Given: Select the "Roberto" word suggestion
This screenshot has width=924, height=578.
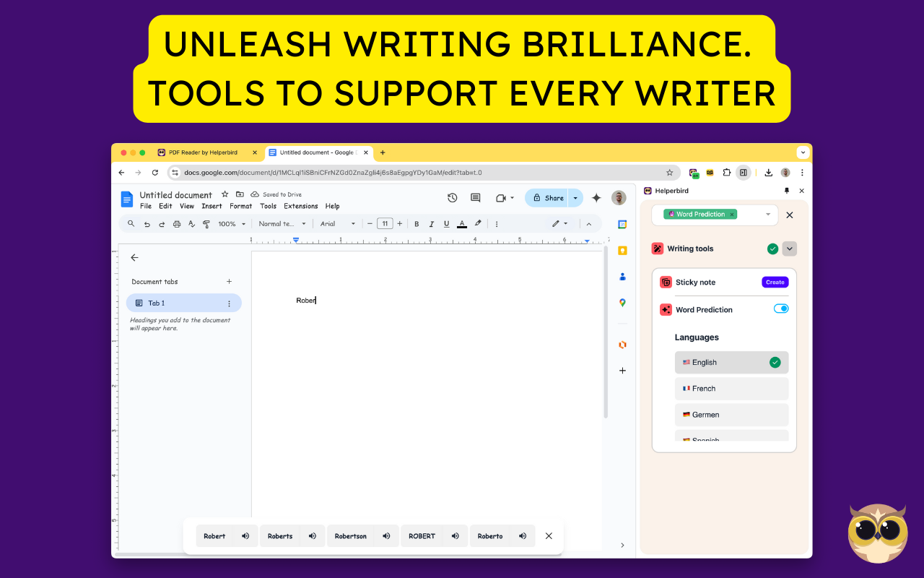Looking at the screenshot, I should [489, 535].
